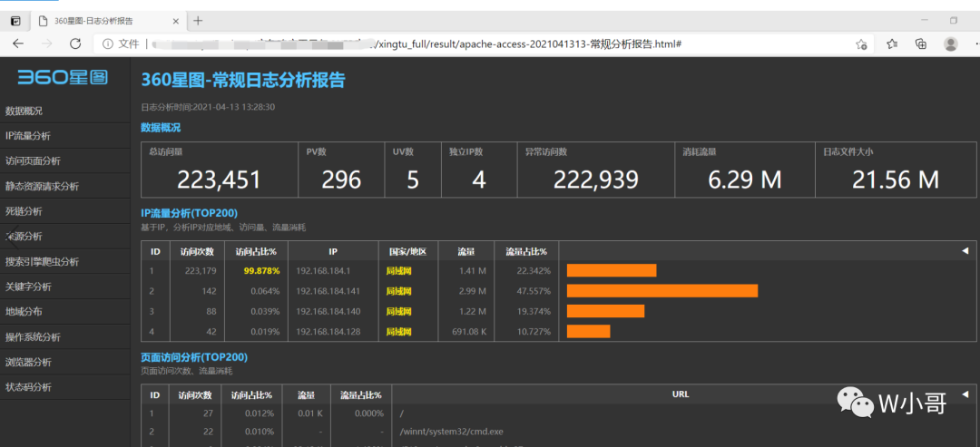The image size is (980, 447).
Task: Click the traffic bar for 192.168.184.1
Action: [x=612, y=270]
